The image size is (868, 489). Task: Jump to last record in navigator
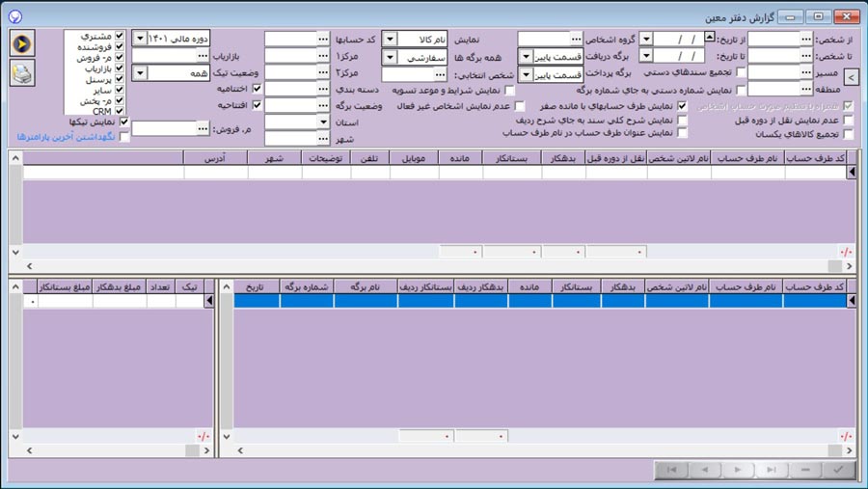[772, 470]
